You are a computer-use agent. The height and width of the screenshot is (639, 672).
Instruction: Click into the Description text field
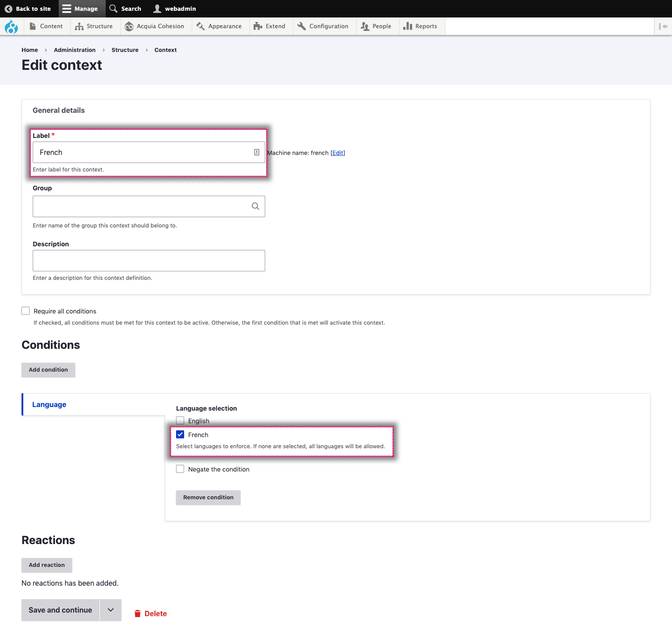pos(149,261)
